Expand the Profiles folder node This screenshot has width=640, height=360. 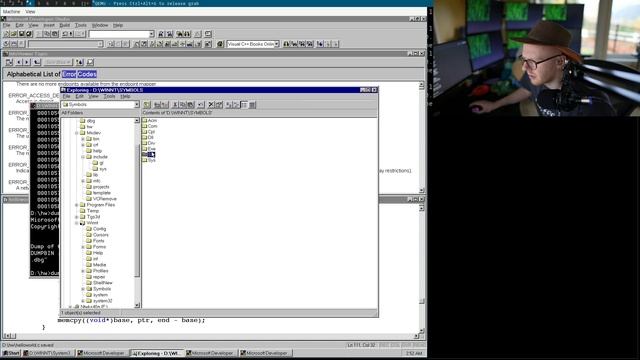[x=83, y=271]
